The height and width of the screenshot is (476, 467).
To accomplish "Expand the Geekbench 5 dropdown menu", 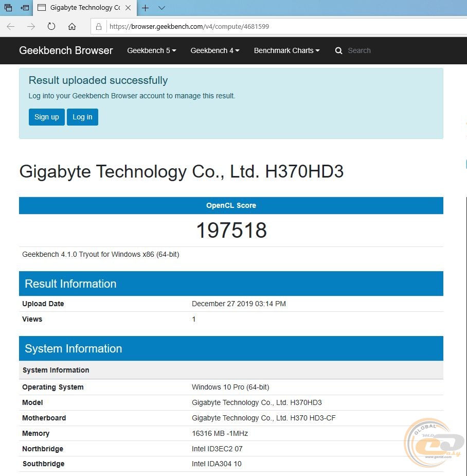I will (x=152, y=50).
